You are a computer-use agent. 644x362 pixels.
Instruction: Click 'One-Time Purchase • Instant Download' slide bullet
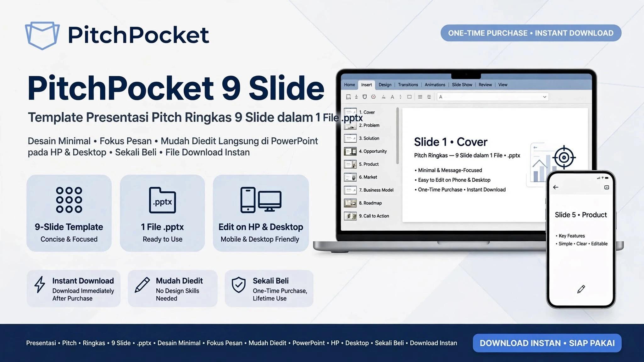[x=460, y=190]
